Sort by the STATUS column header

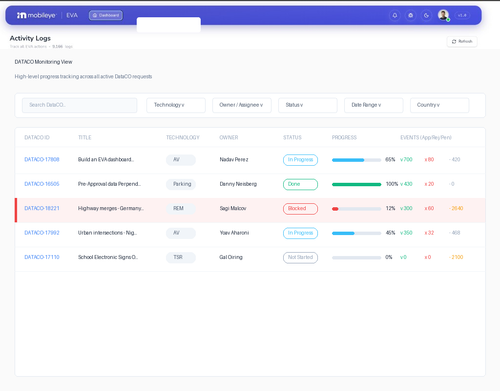(x=292, y=137)
